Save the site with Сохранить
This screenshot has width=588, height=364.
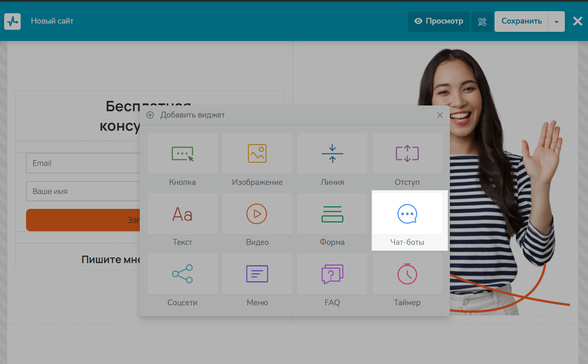(x=521, y=22)
